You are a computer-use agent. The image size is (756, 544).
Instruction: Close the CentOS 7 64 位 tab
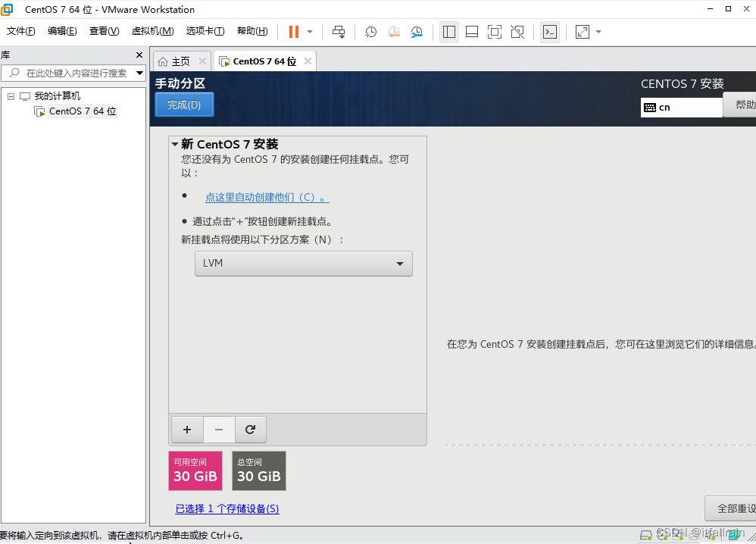[308, 61]
